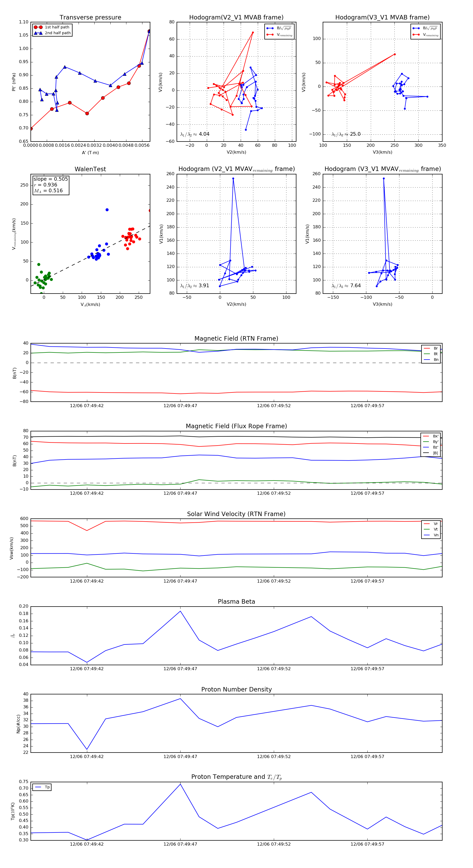Click the 'Proton Number Density' title
This screenshot has height=868, width=473.
tap(236, 689)
